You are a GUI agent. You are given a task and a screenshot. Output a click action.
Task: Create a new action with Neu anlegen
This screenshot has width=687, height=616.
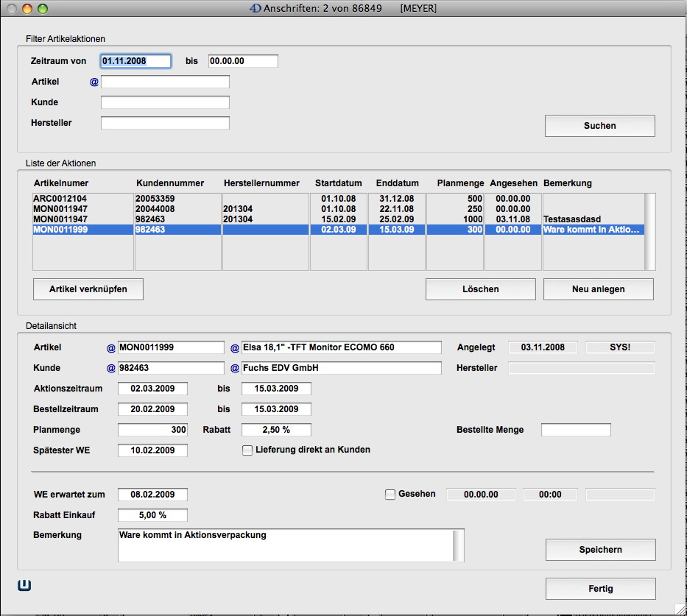click(598, 289)
